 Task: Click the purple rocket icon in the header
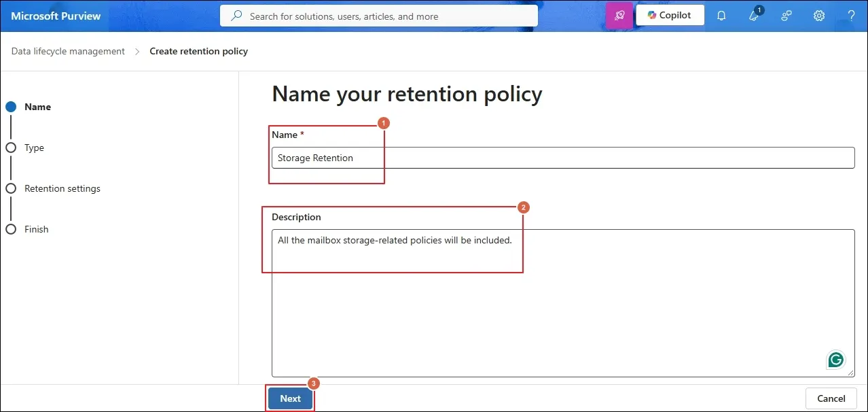tap(619, 16)
